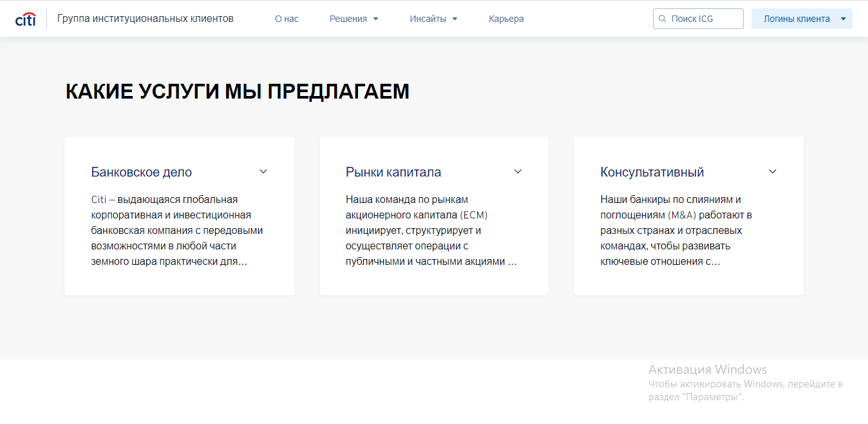Select the Консультативный card title
This screenshot has width=868, height=424.
tap(652, 172)
